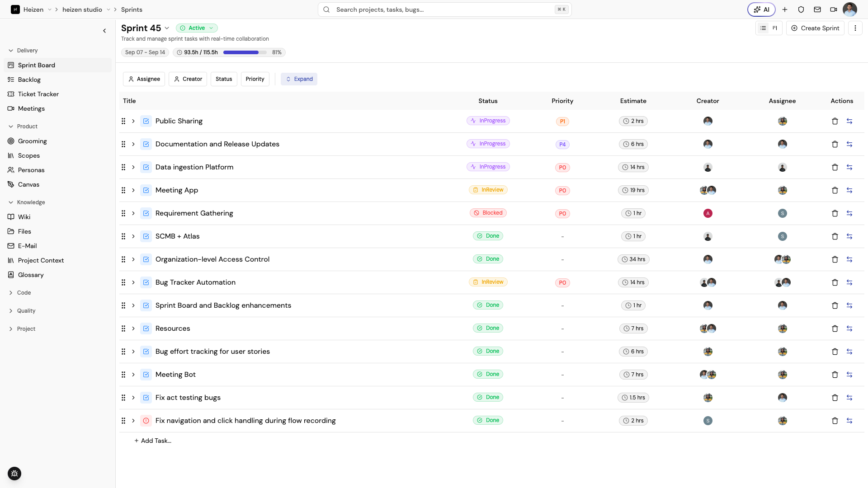Viewport: 868px width, 488px height.
Task: Expand the Public Sharing row
Action: point(133,121)
